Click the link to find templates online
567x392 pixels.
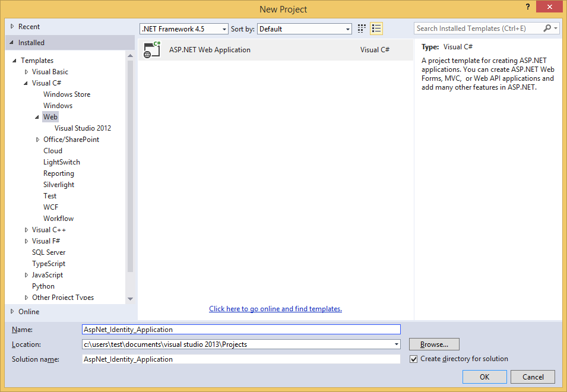coord(275,308)
